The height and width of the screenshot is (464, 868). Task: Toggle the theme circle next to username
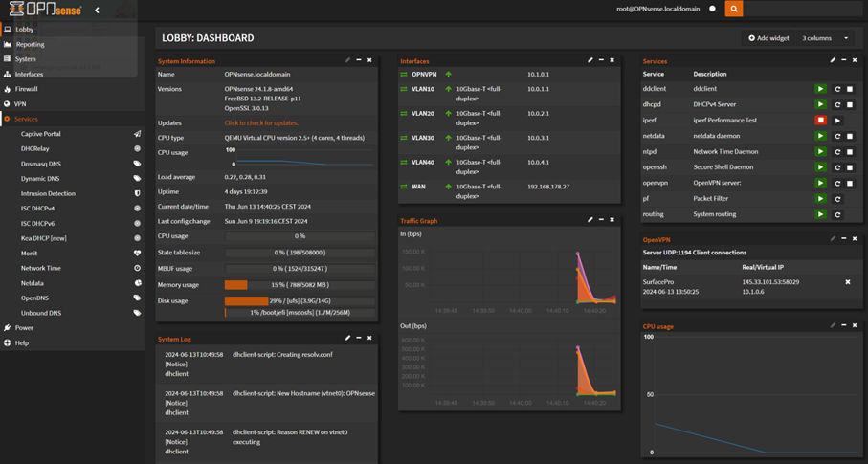712,9
